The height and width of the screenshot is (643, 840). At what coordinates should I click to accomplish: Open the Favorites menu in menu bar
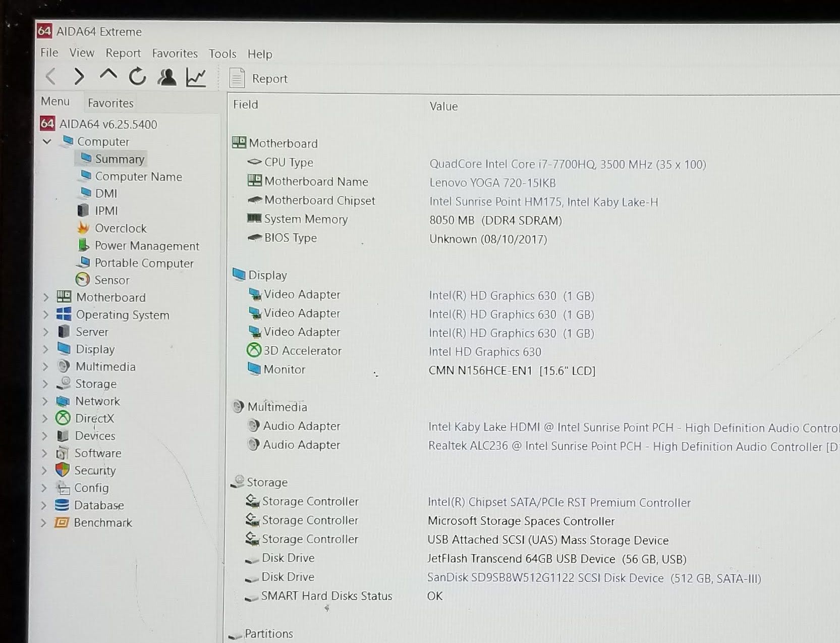coord(175,53)
